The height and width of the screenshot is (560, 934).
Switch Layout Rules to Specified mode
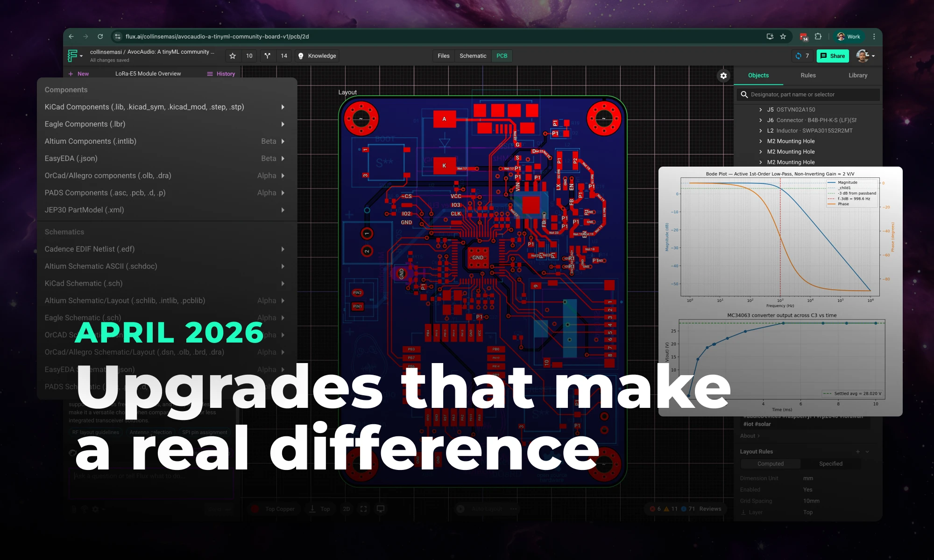[x=830, y=463]
